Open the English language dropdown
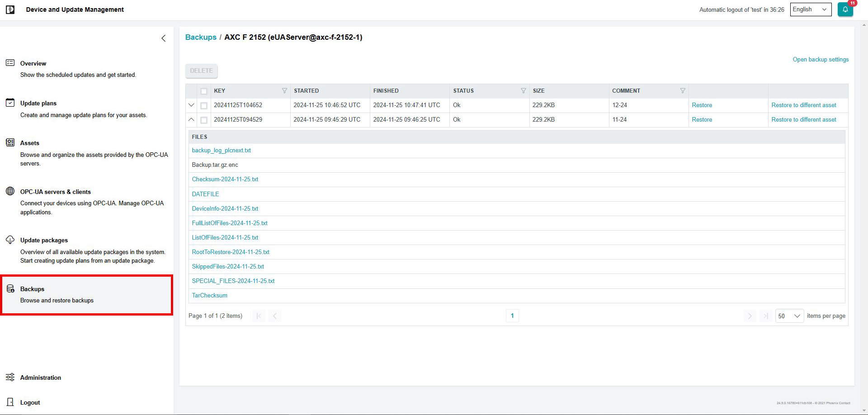This screenshot has width=868, height=415. click(811, 9)
